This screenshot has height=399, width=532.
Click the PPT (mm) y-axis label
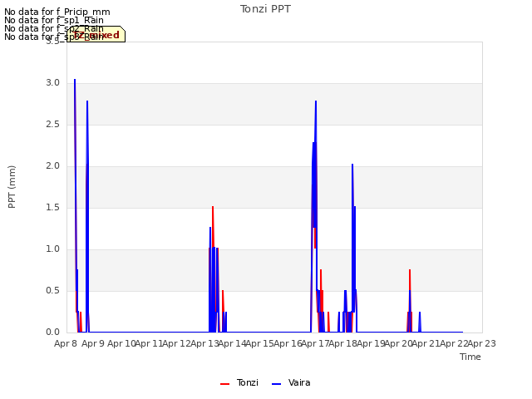pos(12,187)
